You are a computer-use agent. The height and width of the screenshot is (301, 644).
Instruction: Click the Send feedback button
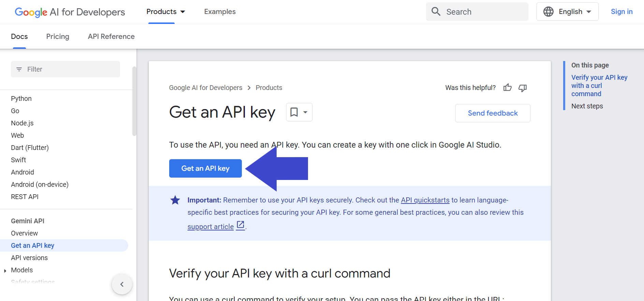coord(493,113)
